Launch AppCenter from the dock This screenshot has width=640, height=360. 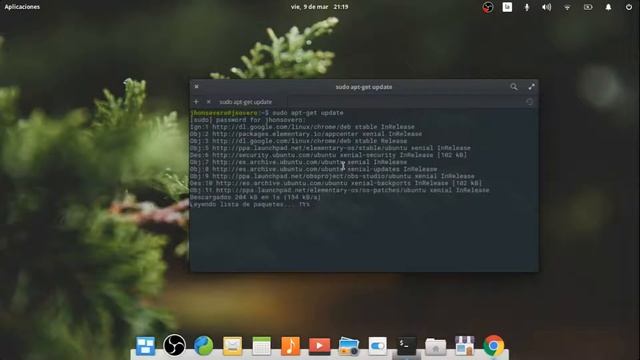click(x=464, y=346)
